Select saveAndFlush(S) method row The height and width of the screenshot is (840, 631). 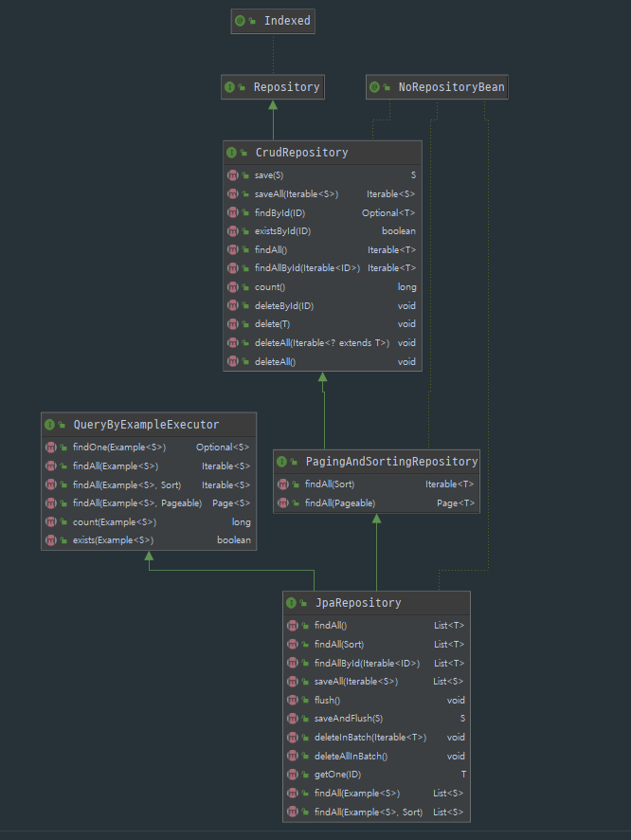[x=377, y=719]
